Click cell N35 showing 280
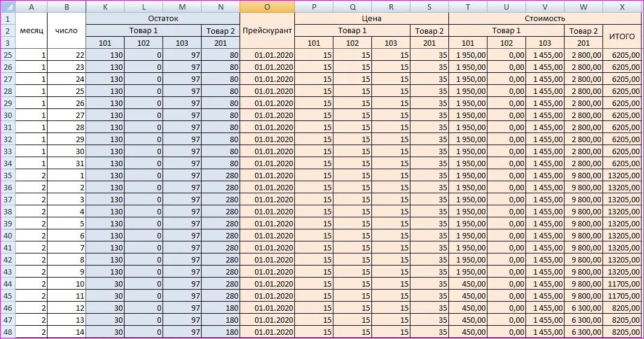Image resolution: width=644 pixels, height=339 pixels. coord(220,175)
